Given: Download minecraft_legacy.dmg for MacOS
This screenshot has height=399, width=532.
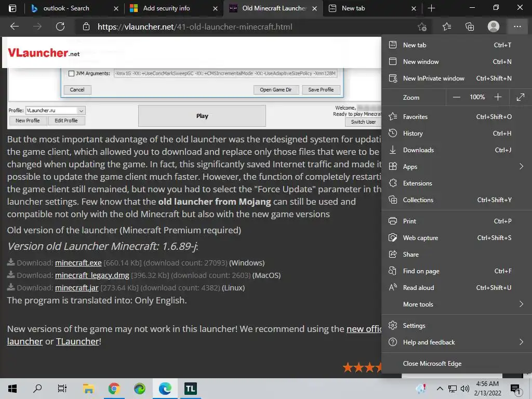Looking at the screenshot, I should (x=92, y=275).
